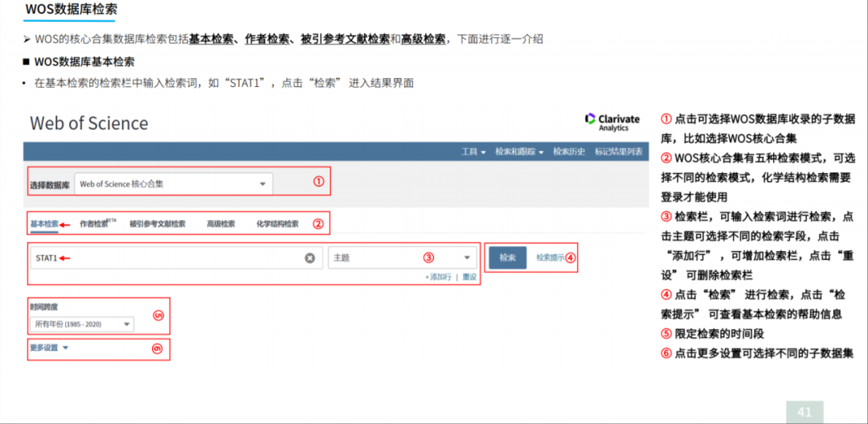Image resolution: width=868 pixels, height=424 pixels.
Task: Click the 时间跨度 label
Action: tap(43, 307)
